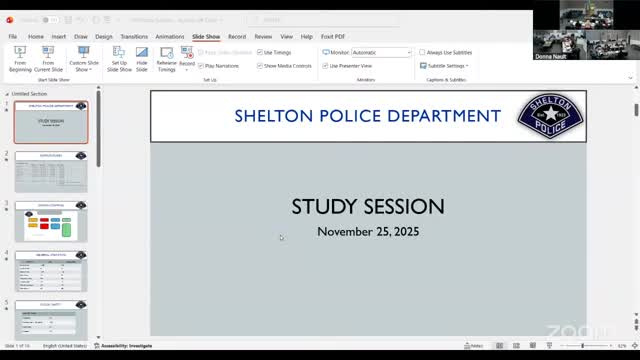
Task: Switch to the View tab
Action: click(x=287, y=36)
